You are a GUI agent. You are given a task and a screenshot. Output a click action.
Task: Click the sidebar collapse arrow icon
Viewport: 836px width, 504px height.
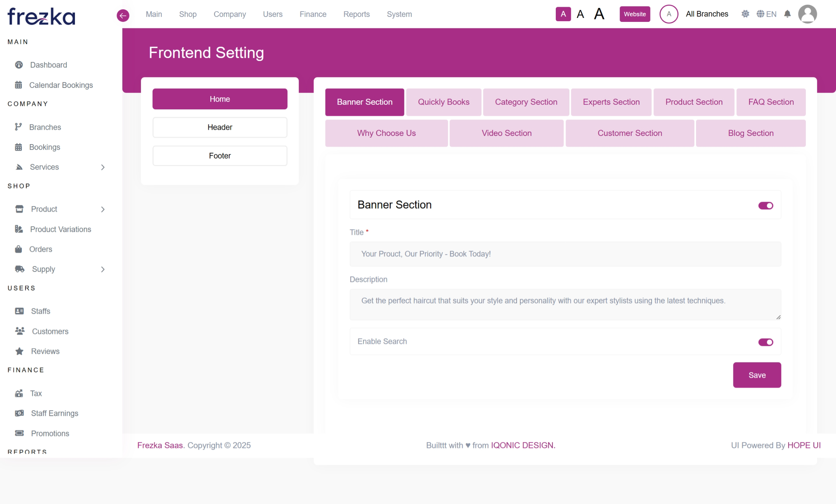[123, 15]
